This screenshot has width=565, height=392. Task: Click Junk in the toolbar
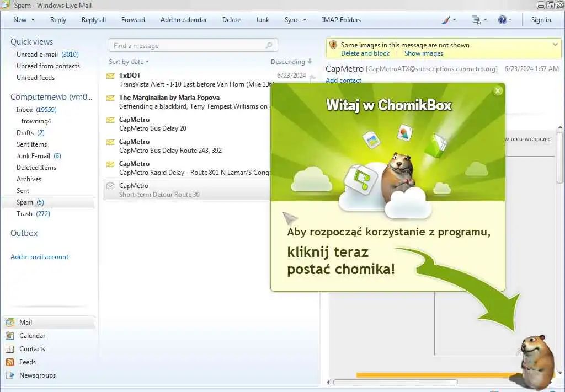[262, 20]
